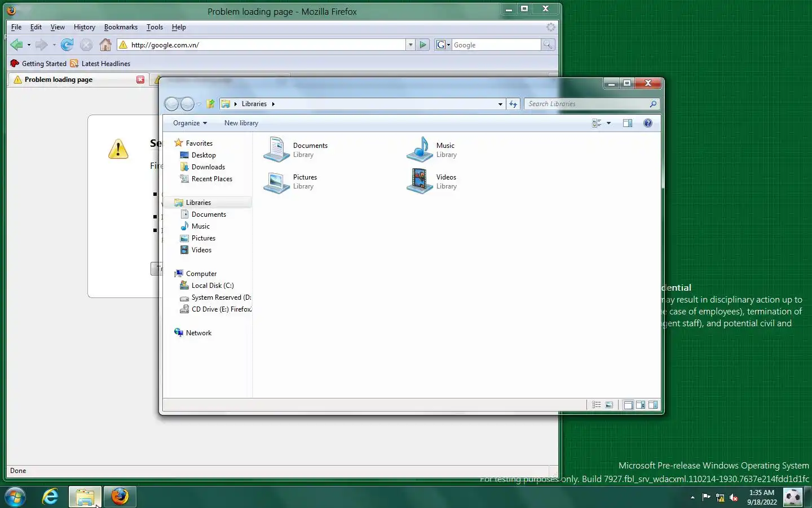Refresh the Libraries address bar
812x508 pixels.
click(513, 104)
